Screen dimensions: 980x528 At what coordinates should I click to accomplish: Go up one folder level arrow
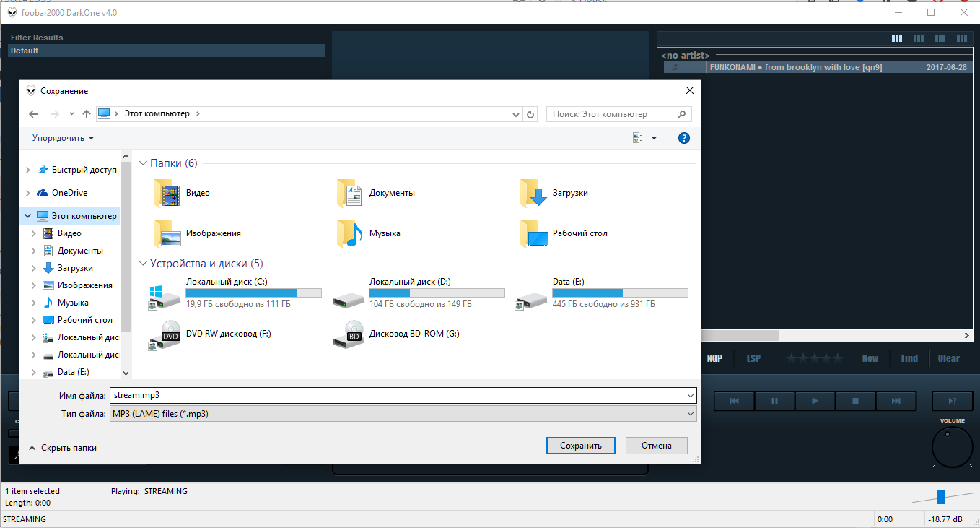87,114
